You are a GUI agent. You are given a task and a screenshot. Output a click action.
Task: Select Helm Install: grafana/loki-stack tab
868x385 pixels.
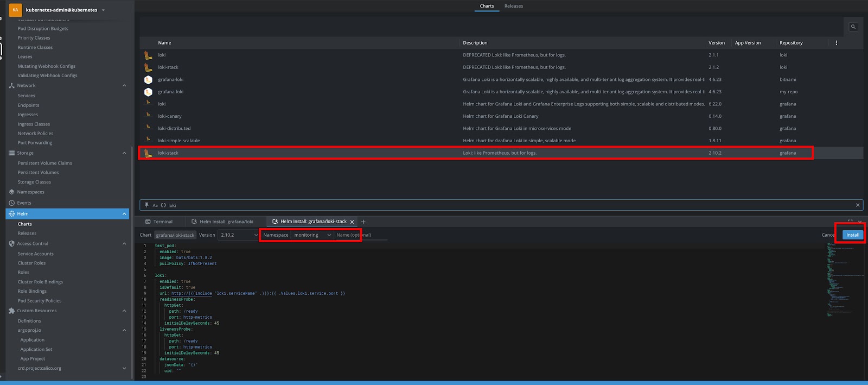click(314, 222)
